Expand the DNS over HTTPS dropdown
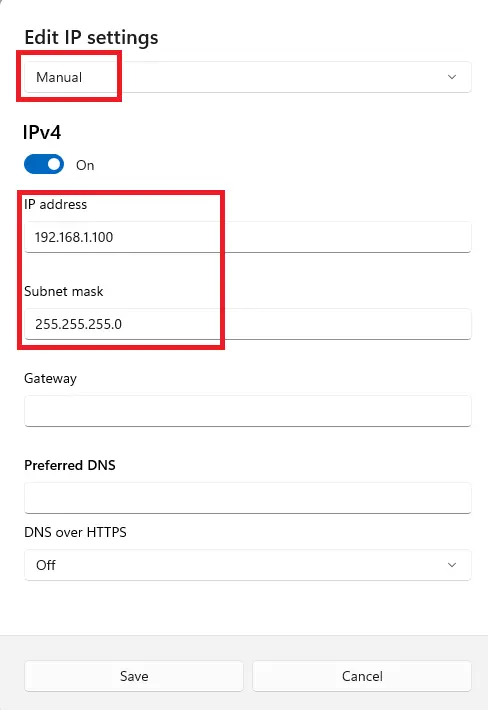Screen dimensions: 488x710 click(248, 565)
